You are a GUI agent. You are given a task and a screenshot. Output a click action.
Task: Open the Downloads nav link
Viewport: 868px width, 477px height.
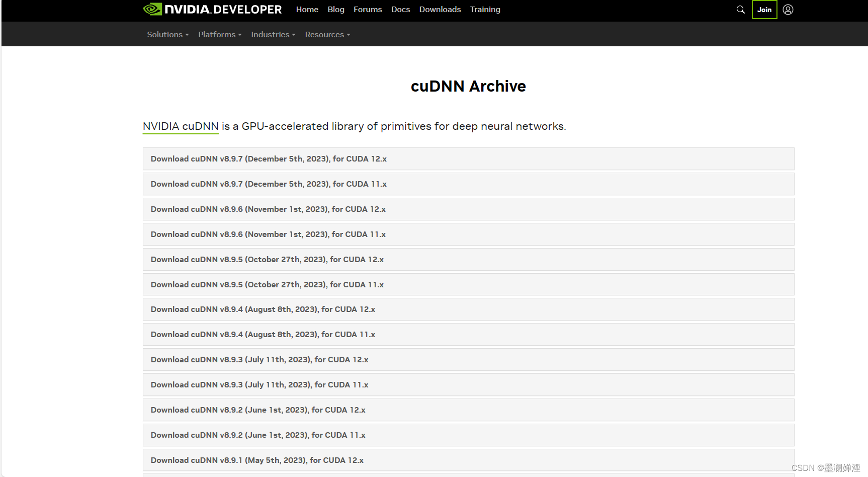tap(440, 10)
